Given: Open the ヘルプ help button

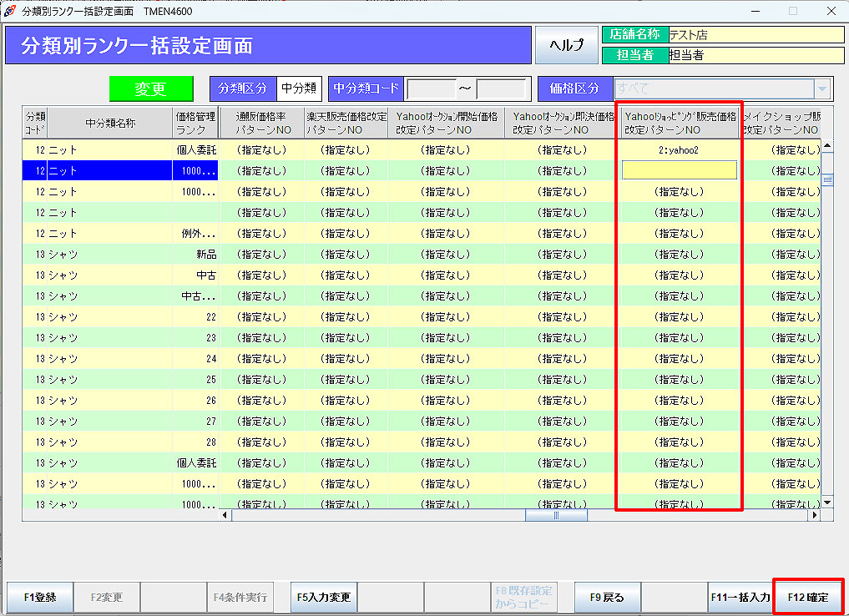Looking at the screenshot, I should click(566, 45).
